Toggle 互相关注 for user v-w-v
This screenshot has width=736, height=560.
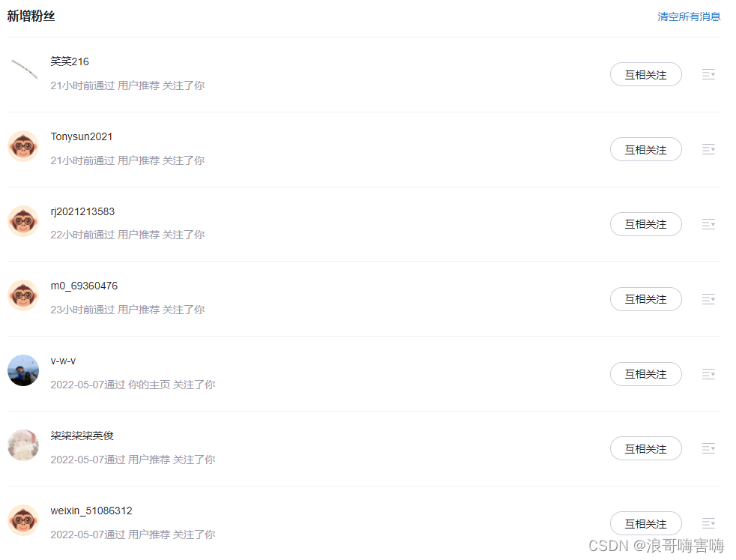coord(645,374)
